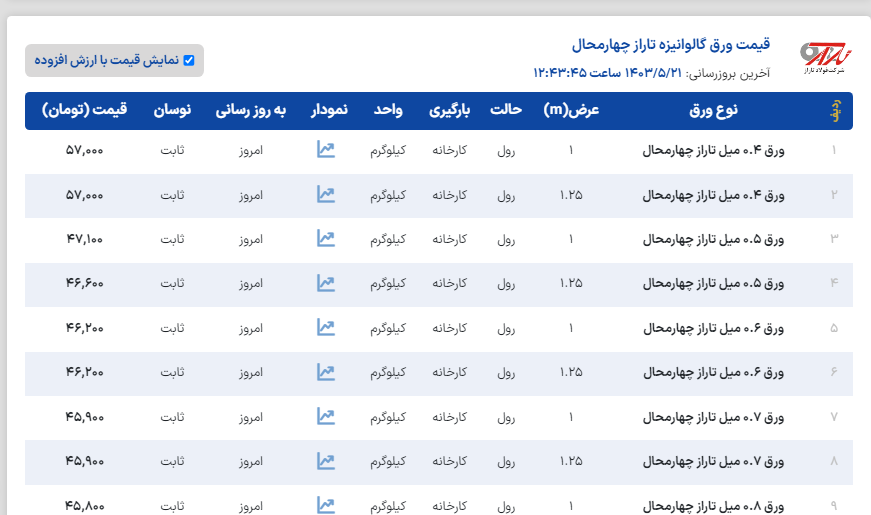
Task: Click the عرض(m) column header
Action: [571, 110]
